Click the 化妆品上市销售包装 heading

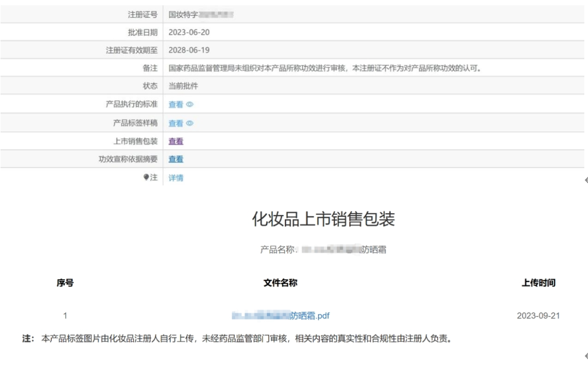(x=323, y=219)
